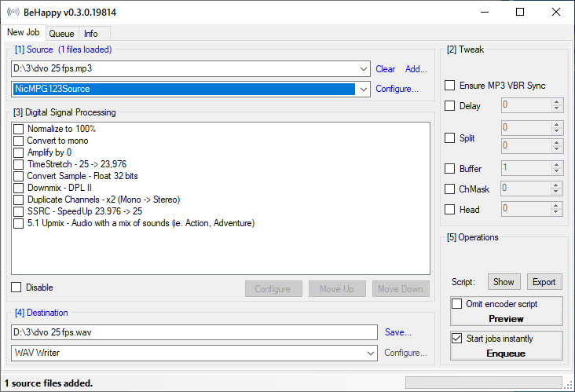Viewport: 575px width, 392px height.
Task: Check the Delay tweak checkbox
Action: click(449, 105)
